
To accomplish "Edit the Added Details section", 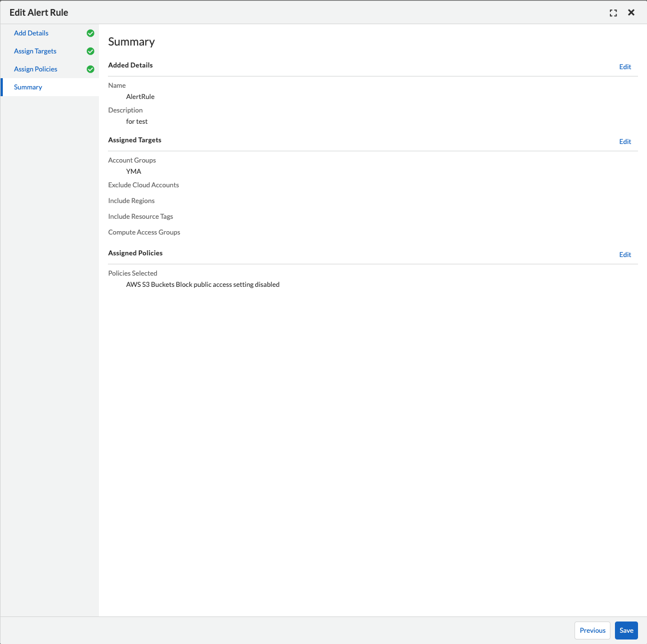I will point(625,67).
